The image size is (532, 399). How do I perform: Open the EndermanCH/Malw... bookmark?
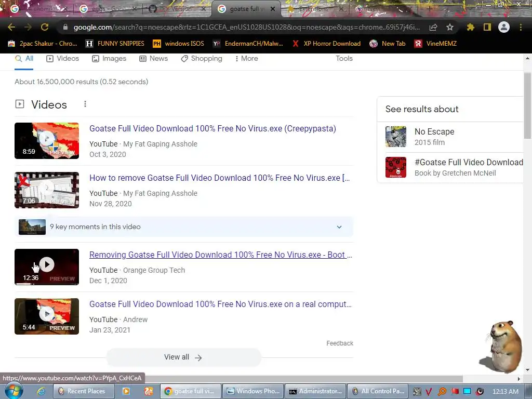(248, 44)
